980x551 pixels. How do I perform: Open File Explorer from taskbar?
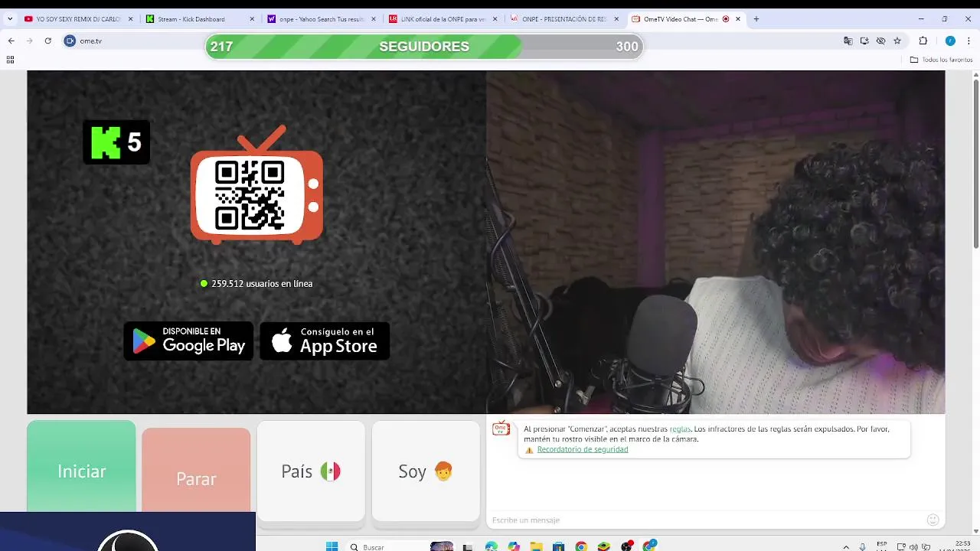point(536,546)
